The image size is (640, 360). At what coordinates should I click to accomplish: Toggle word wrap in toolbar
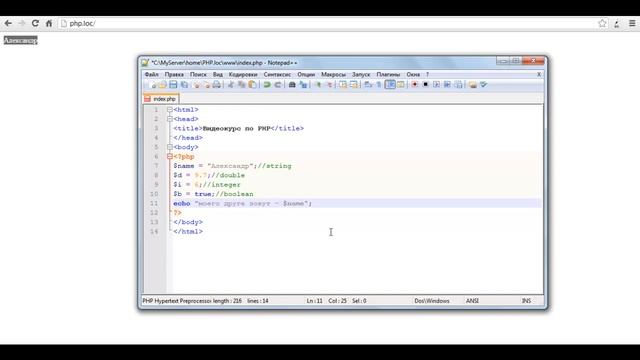[x=367, y=84]
